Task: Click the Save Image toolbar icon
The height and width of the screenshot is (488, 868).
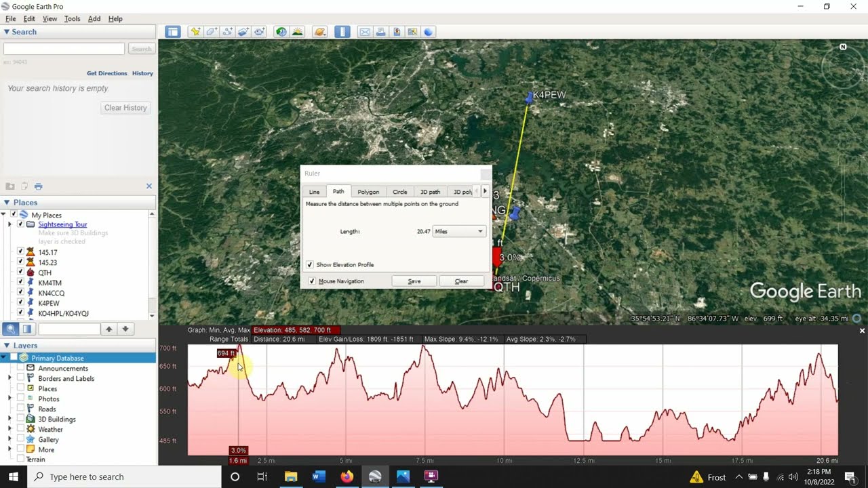Action: tap(397, 32)
